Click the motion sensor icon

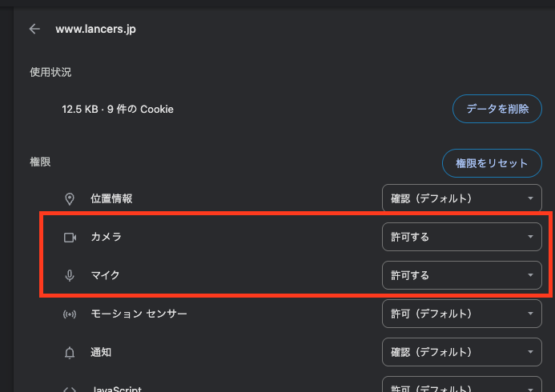tap(70, 314)
